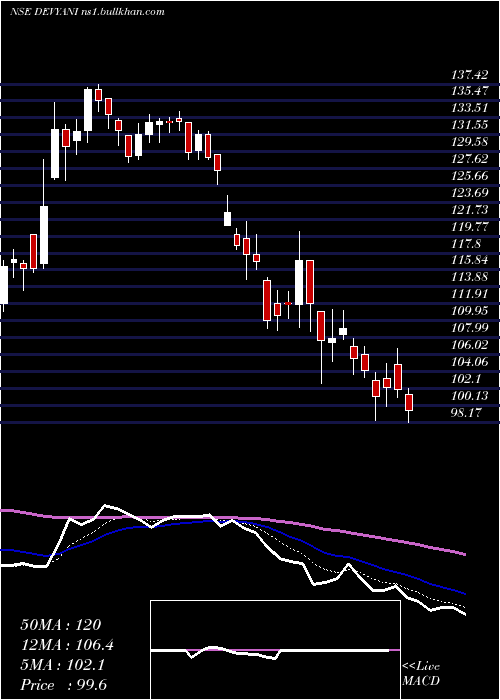Click the 106.02 price axis label

(x=469, y=345)
